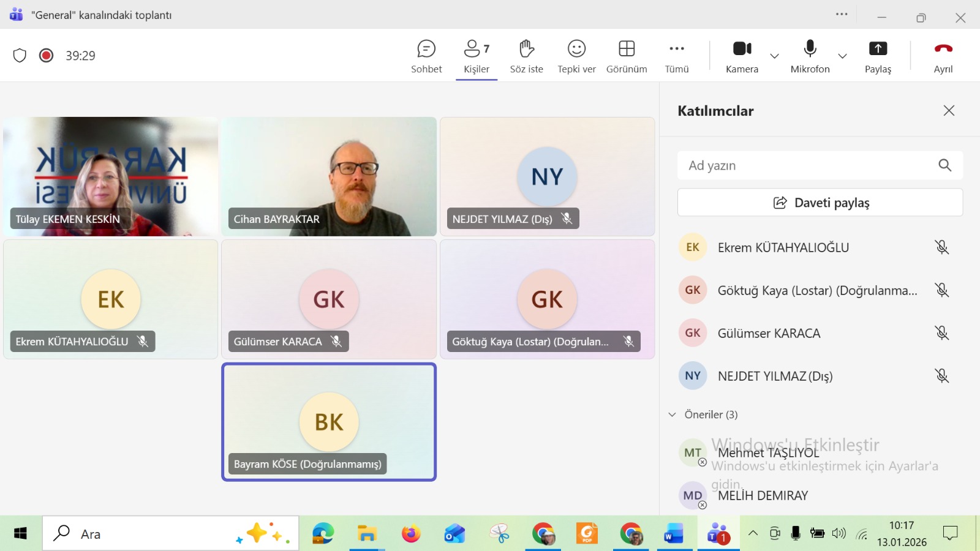This screenshot has width=980, height=551.
Task: Toggle the Kişiler participants panel
Action: (477, 56)
